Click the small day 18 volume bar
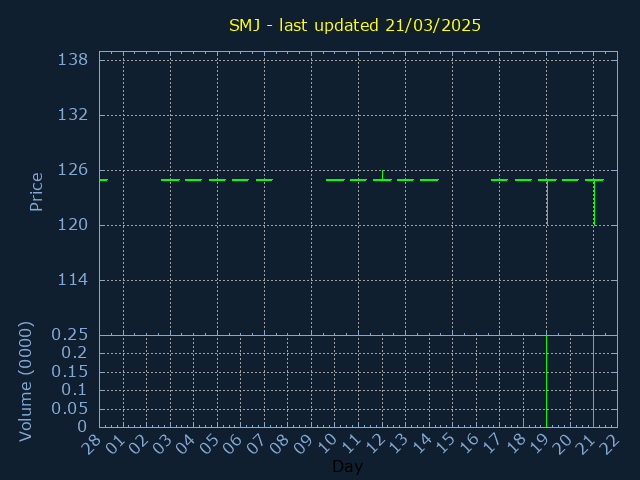 coord(523,423)
